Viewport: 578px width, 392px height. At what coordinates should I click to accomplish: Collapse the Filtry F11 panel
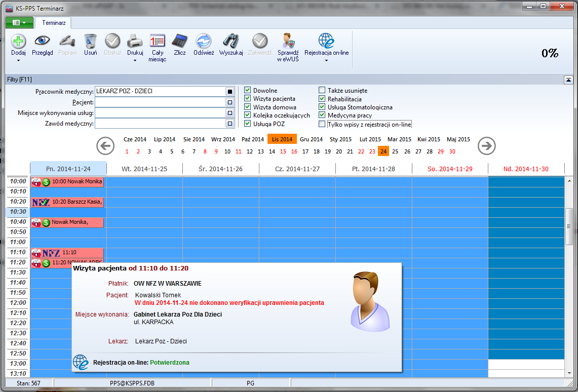point(569,80)
